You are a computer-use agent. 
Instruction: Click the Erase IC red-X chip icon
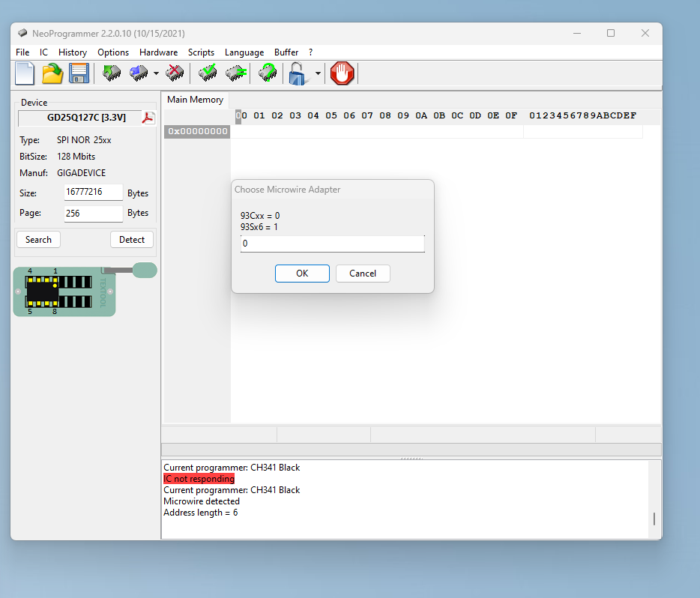(174, 73)
